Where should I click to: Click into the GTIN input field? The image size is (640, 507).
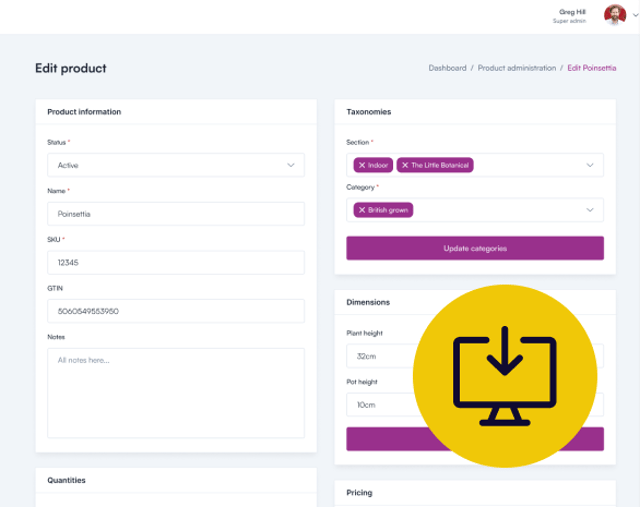[x=176, y=311]
